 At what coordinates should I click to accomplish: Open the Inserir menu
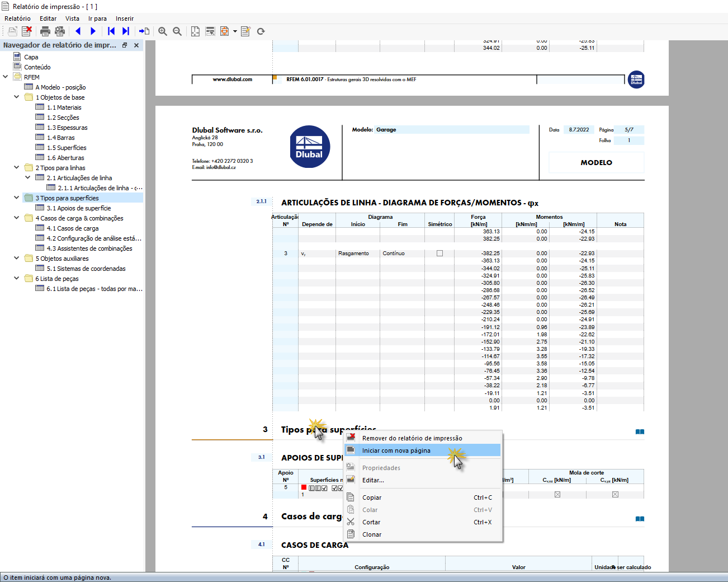pos(125,18)
